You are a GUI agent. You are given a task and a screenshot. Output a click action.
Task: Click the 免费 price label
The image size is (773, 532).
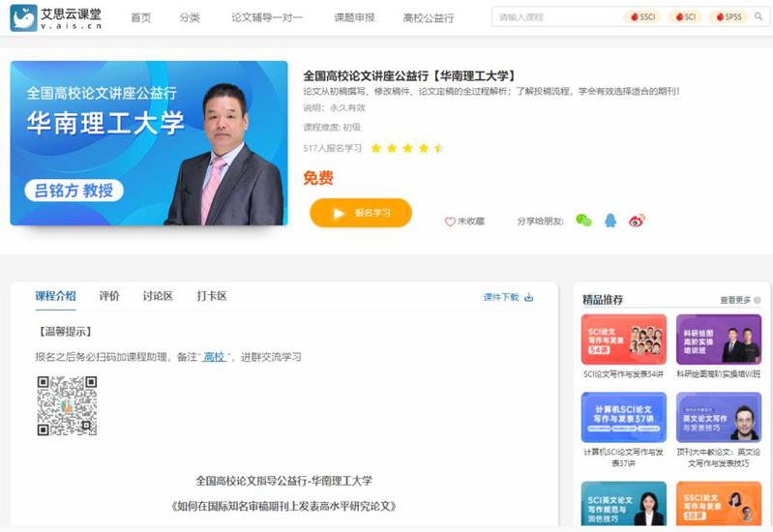pos(318,178)
